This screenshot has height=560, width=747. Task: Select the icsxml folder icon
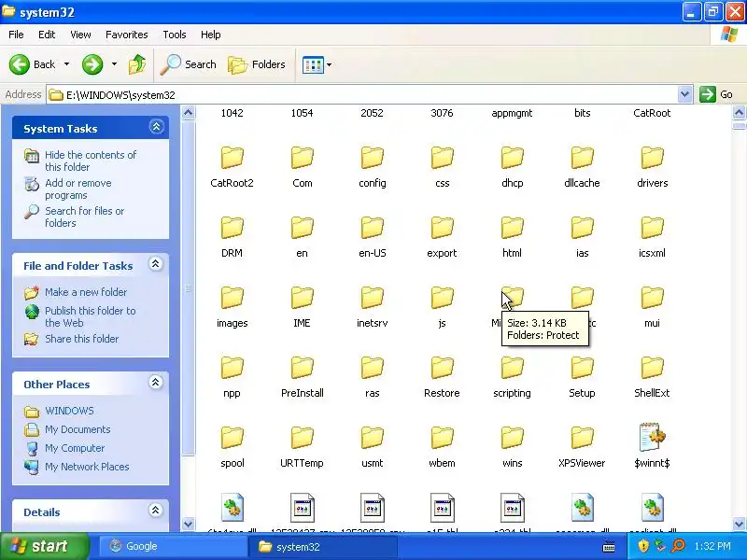pos(652,228)
